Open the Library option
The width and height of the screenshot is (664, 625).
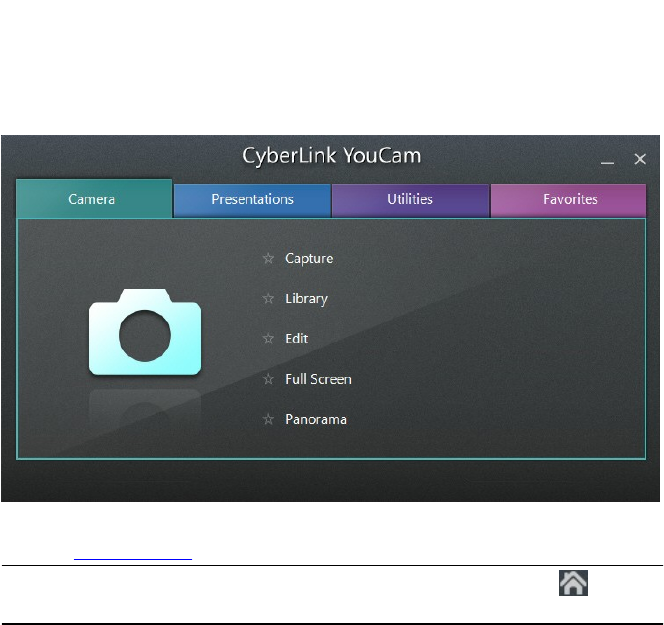click(307, 299)
